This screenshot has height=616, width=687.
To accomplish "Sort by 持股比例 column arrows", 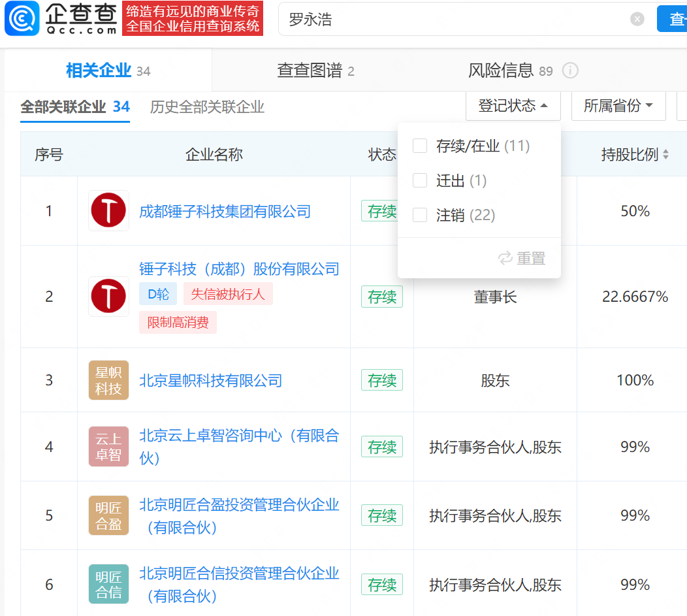I will pyautogui.click(x=666, y=155).
